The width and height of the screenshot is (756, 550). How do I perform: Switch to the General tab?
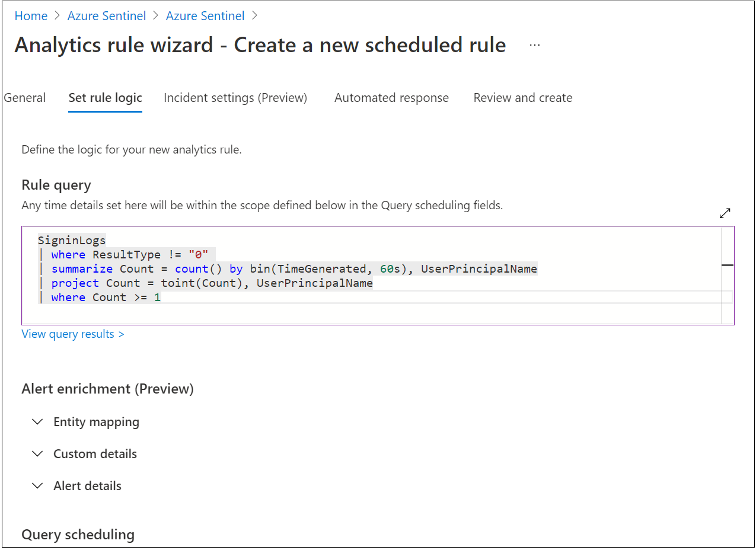pos(24,97)
